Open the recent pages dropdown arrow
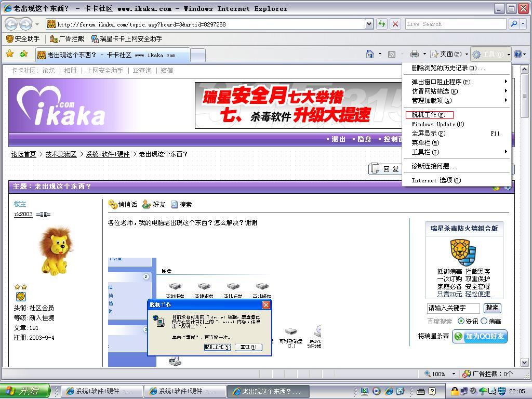The height and width of the screenshot is (399, 532). coord(37,24)
